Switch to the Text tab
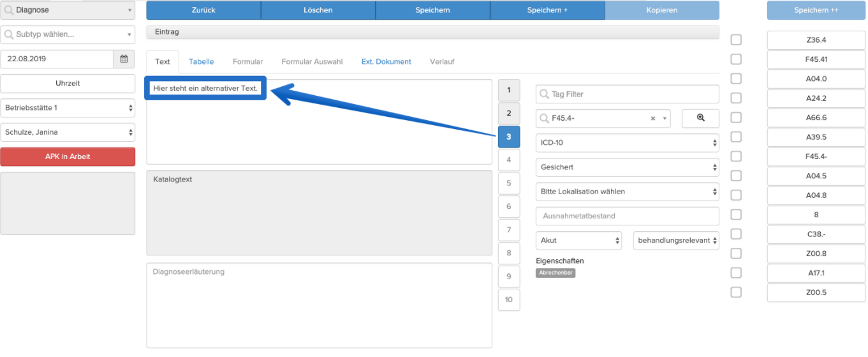Screen dimensions: 868x357 click(x=163, y=62)
